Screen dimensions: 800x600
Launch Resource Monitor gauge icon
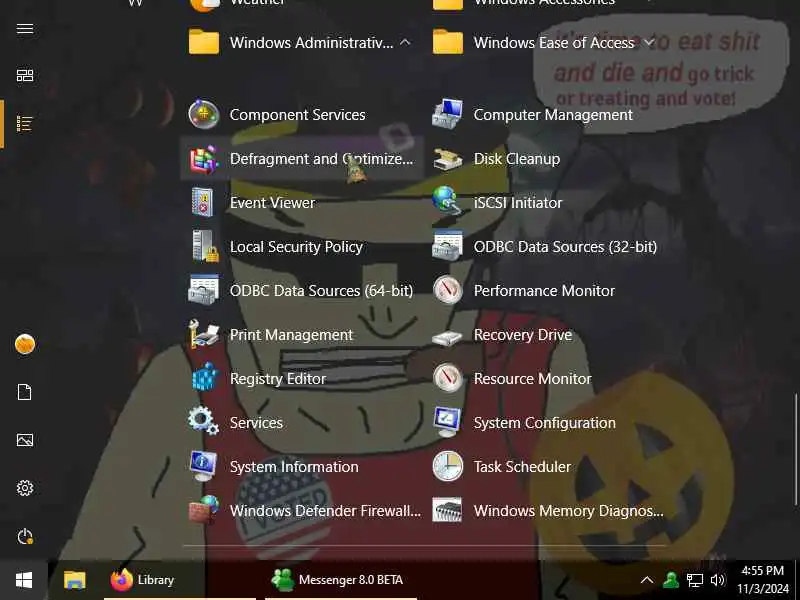click(447, 378)
